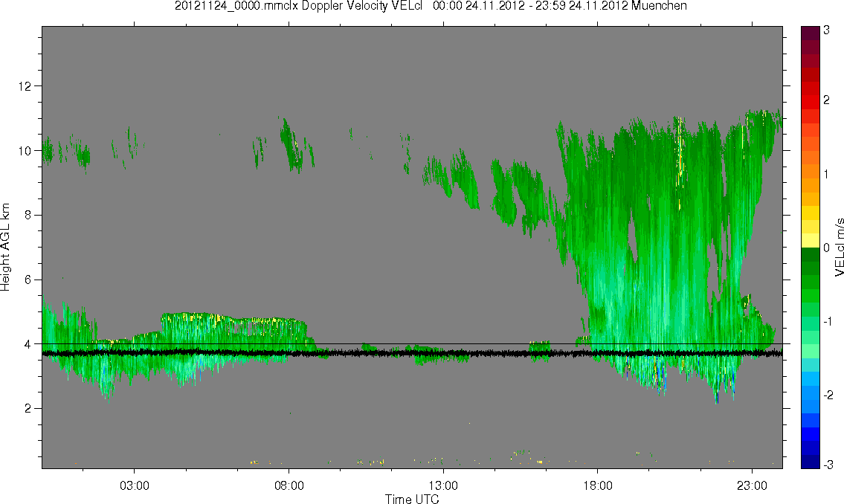Click the colorbar value label 2
844x504 pixels.
(827, 100)
